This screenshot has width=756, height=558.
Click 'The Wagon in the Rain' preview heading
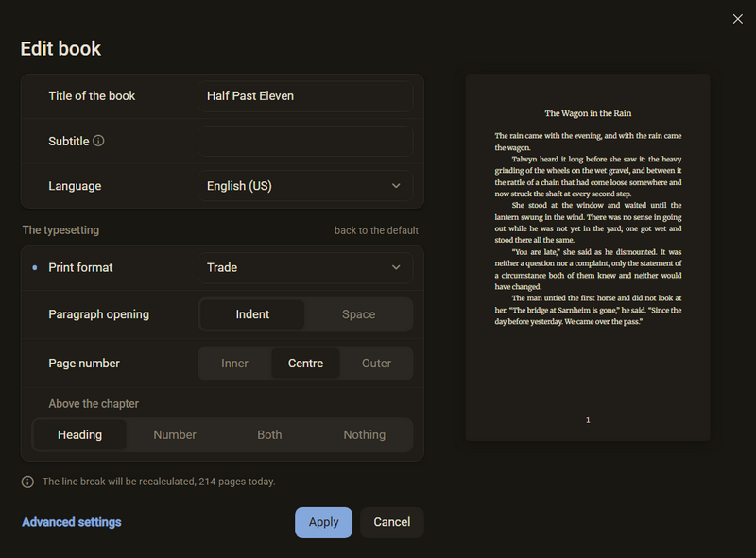point(588,113)
